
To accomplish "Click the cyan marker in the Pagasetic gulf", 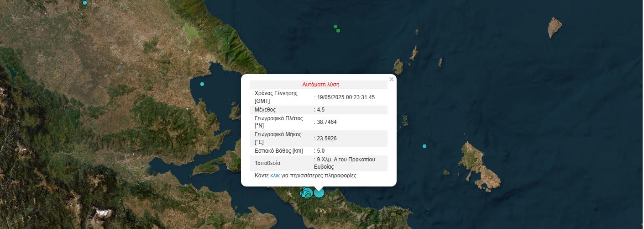I will [x=202, y=84].
